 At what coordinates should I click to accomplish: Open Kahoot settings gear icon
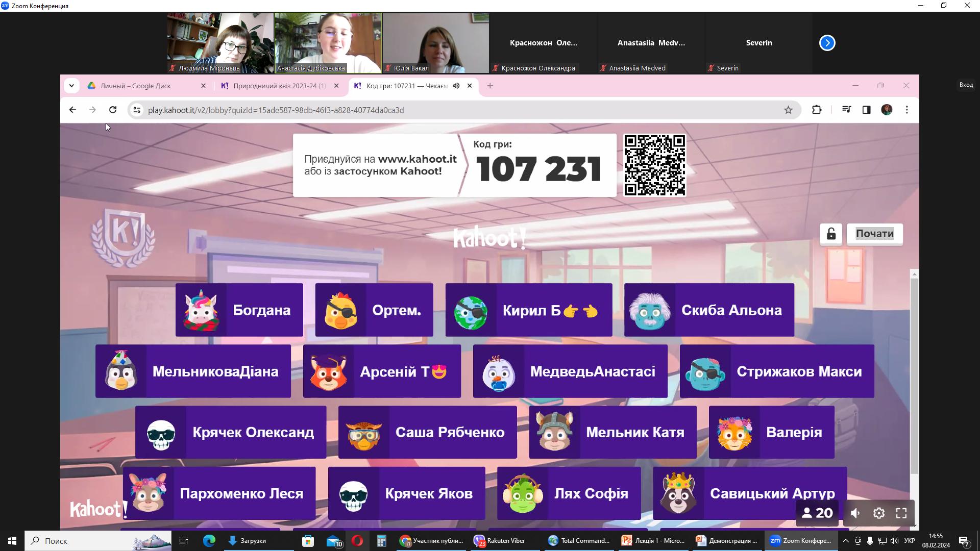pyautogui.click(x=879, y=513)
